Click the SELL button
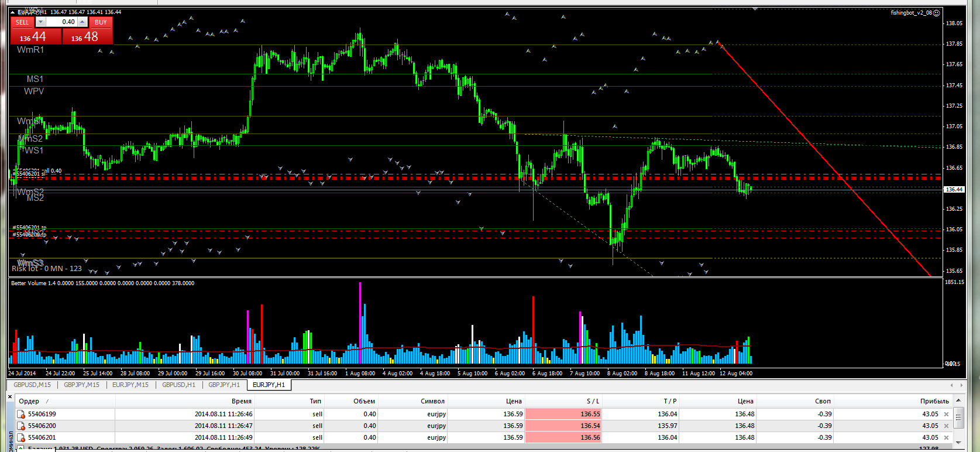 [x=22, y=22]
